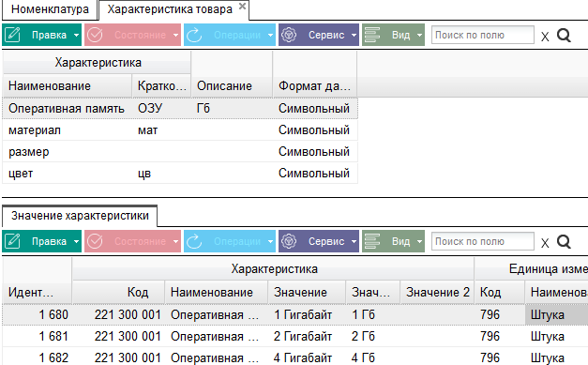Open the lower Правка dropdown arrow
Screen dimensions: 588x365
(76, 241)
